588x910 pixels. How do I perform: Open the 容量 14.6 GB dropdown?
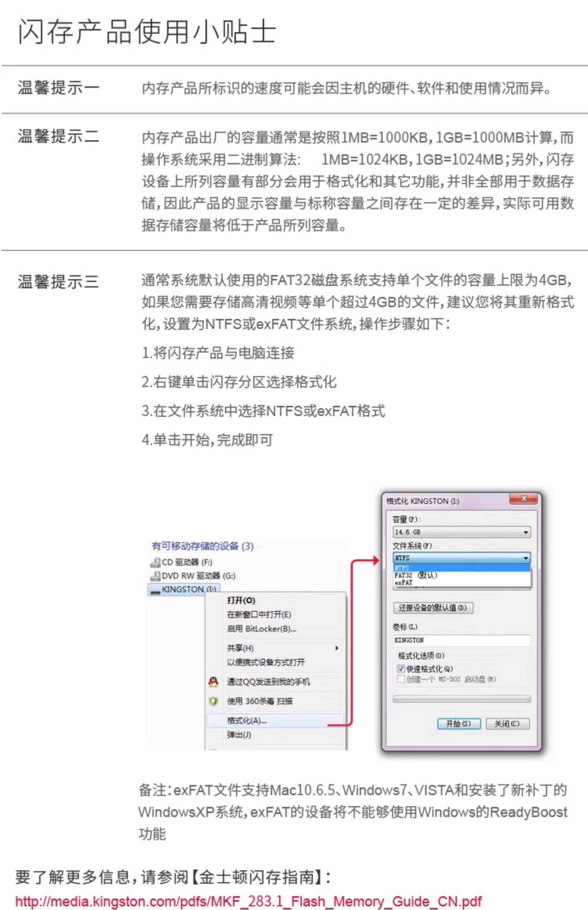[x=462, y=532]
